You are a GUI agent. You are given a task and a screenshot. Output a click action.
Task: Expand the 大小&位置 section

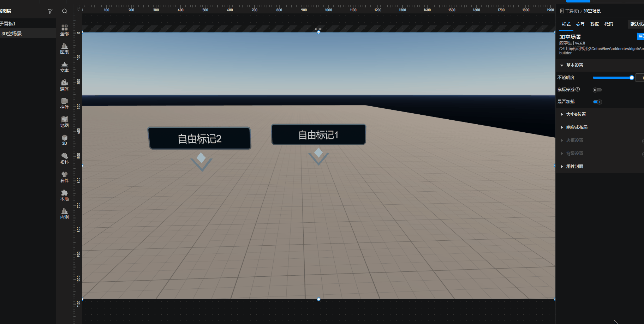point(576,114)
